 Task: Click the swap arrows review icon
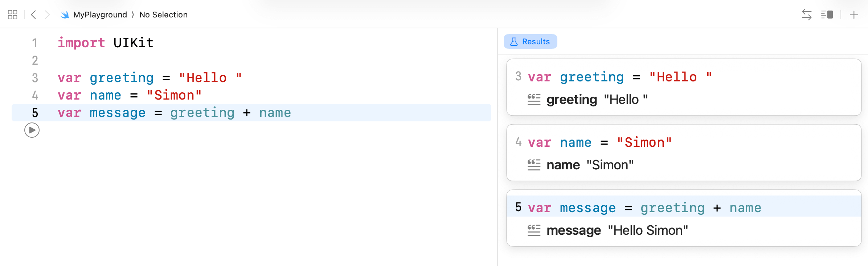pos(806,15)
